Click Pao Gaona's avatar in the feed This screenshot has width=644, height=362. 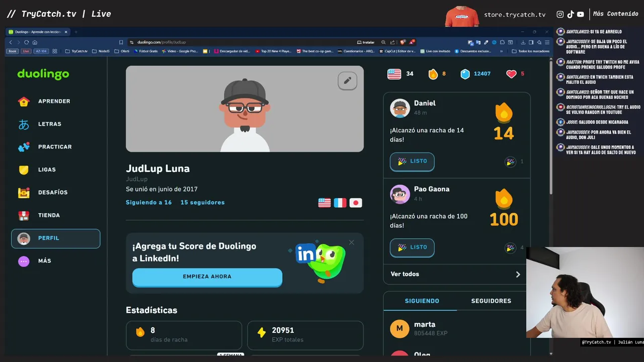pyautogui.click(x=400, y=194)
